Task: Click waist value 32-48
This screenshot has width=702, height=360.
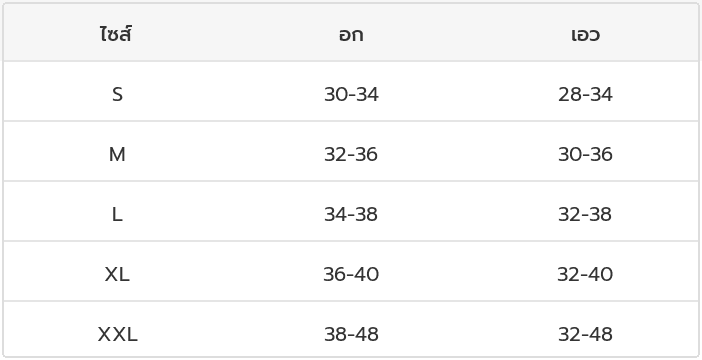Action: [585, 334]
